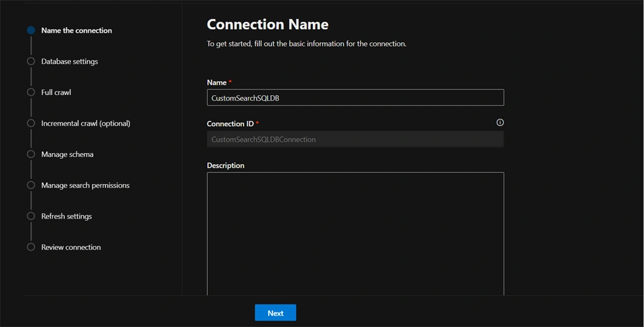Click the Connection ID info icon

click(500, 122)
